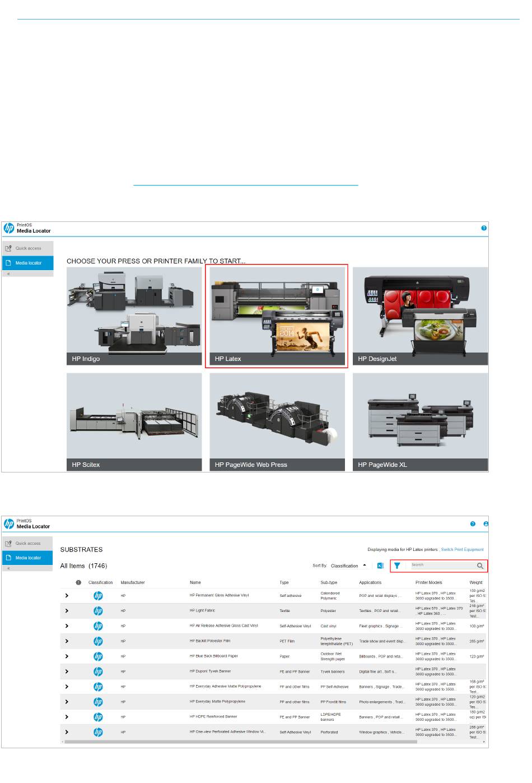Expand the HP Blue Back Billboard Paper row

(x=67, y=656)
